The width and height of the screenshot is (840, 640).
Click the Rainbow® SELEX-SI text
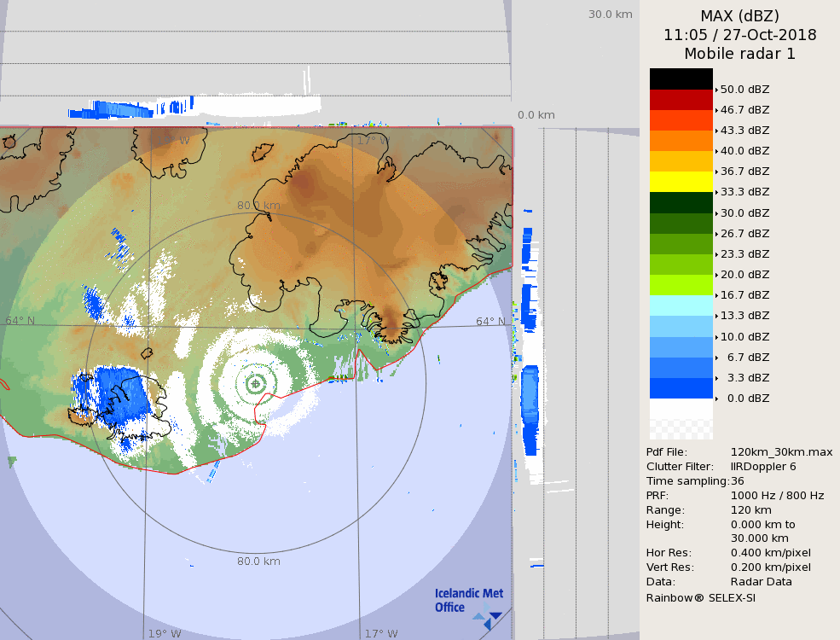coord(700,597)
